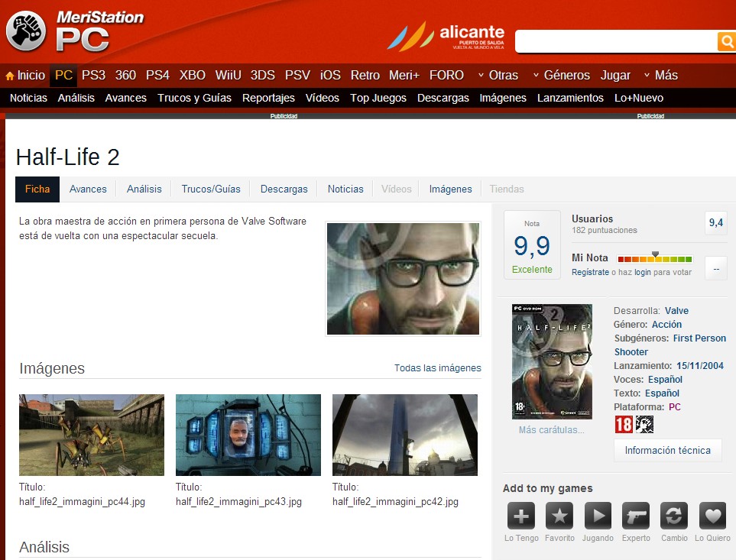Open the iOS platform section
736x560 pixels.
[x=330, y=76]
